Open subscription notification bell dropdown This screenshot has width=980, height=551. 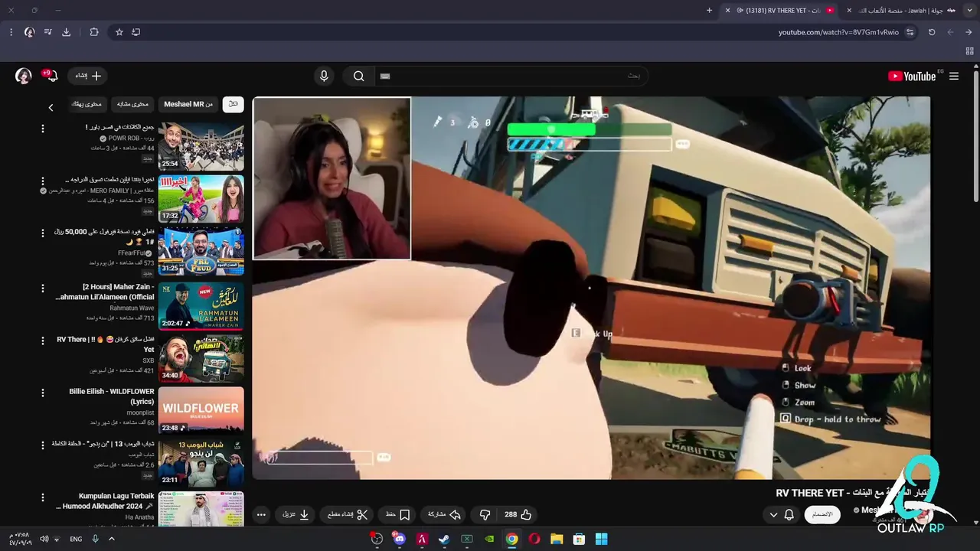pyautogui.click(x=782, y=514)
